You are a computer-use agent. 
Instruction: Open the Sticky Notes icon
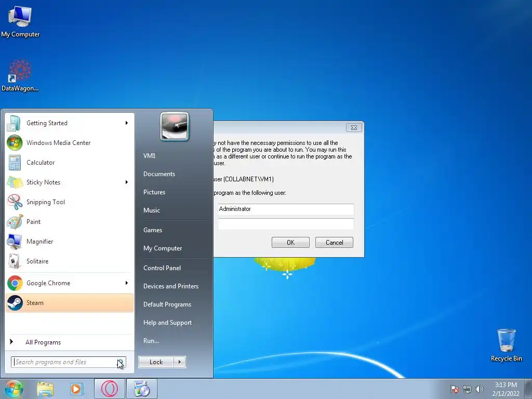pos(15,182)
